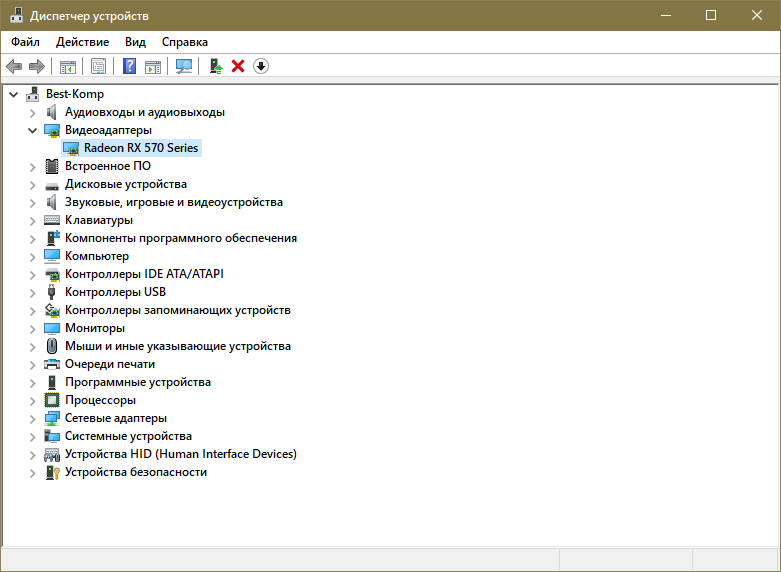Click the Очереди печати printer icon

[x=52, y=364]
